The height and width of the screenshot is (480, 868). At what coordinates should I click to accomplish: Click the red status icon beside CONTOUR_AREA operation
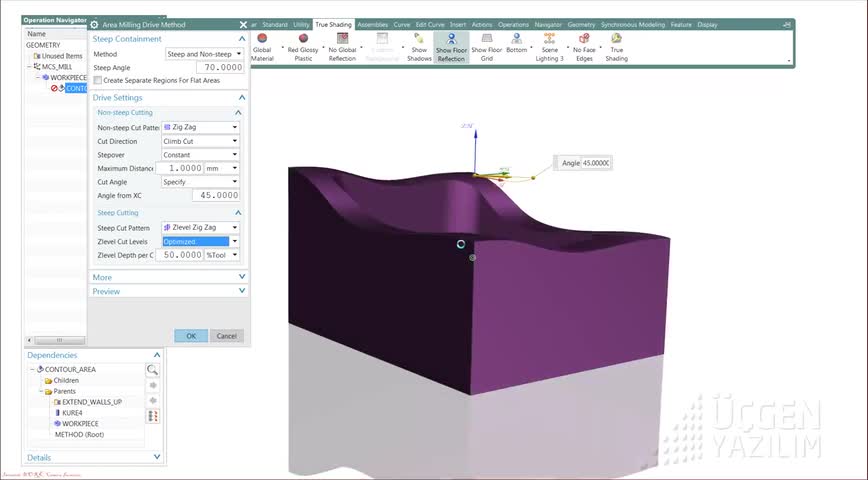[x=54, y=88]
